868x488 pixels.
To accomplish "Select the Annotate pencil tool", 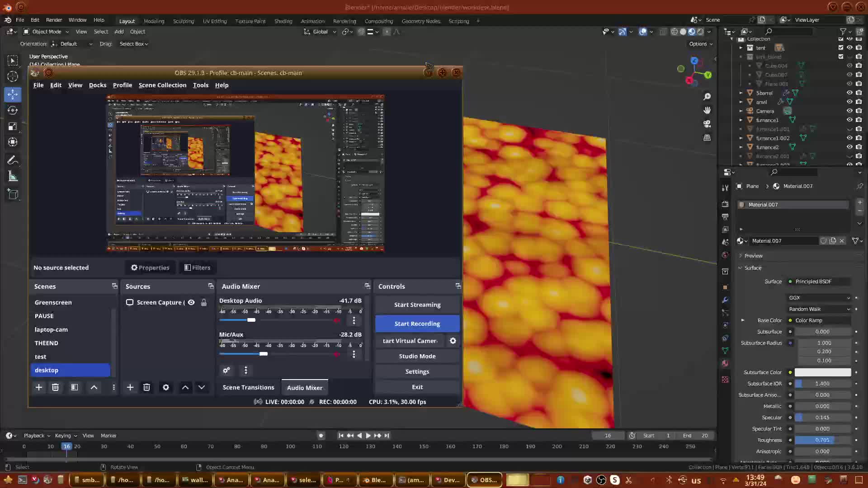I will tap(13, 160).
